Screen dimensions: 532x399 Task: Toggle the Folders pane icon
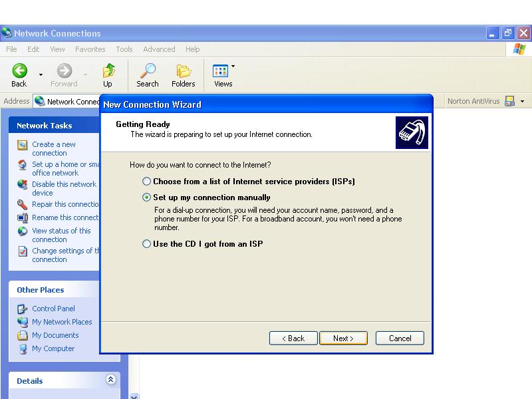(x=184, y=71)
